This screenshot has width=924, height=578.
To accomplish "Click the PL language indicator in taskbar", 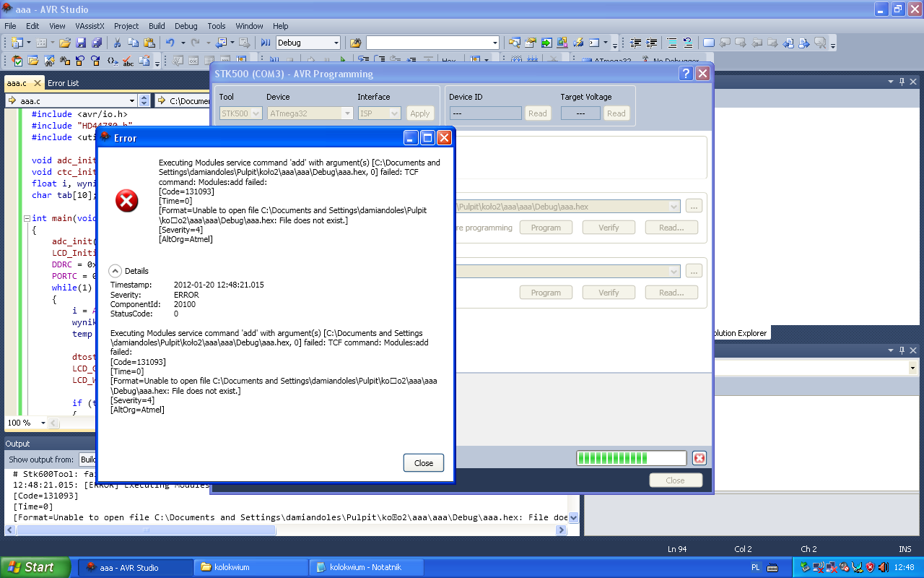I will 756,567.
